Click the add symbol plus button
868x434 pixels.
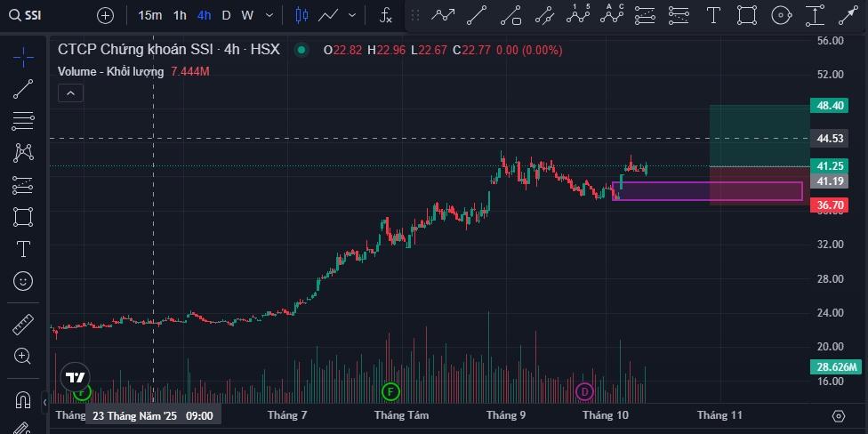pyautogui.click(x=105, y=15)
